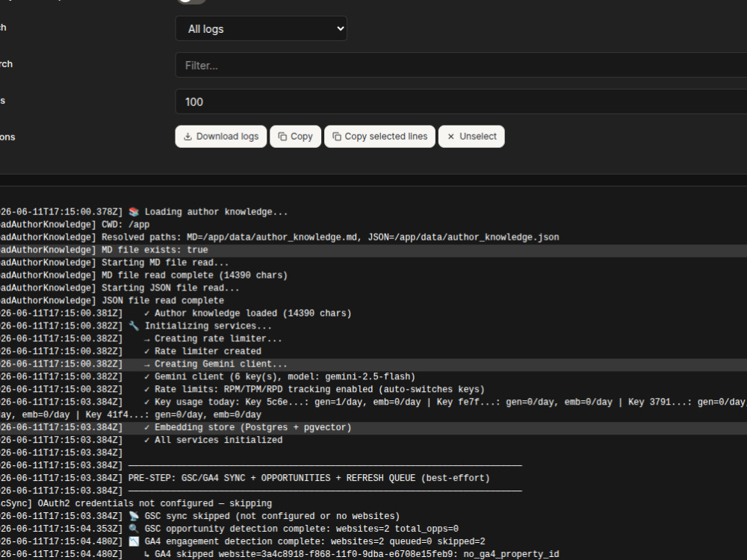
Task: Toggle the partially visible switch at top
Action: 191,1
